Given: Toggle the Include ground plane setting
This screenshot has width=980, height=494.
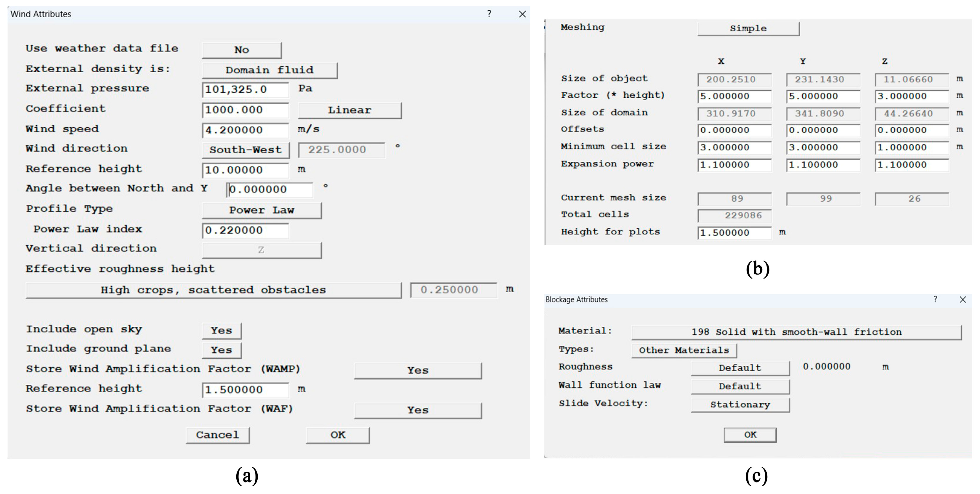Looking at the screenshot, I should [222, 350].
